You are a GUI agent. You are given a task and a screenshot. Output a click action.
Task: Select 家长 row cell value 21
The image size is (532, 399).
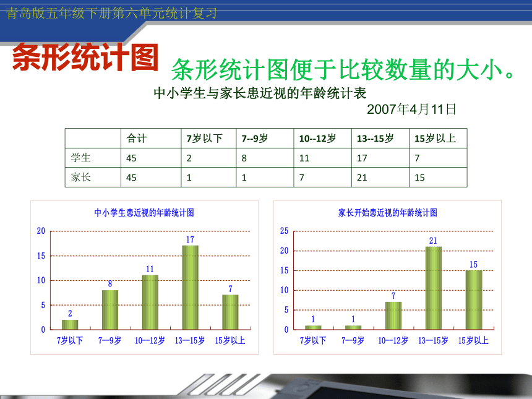[x=362, y=178]
